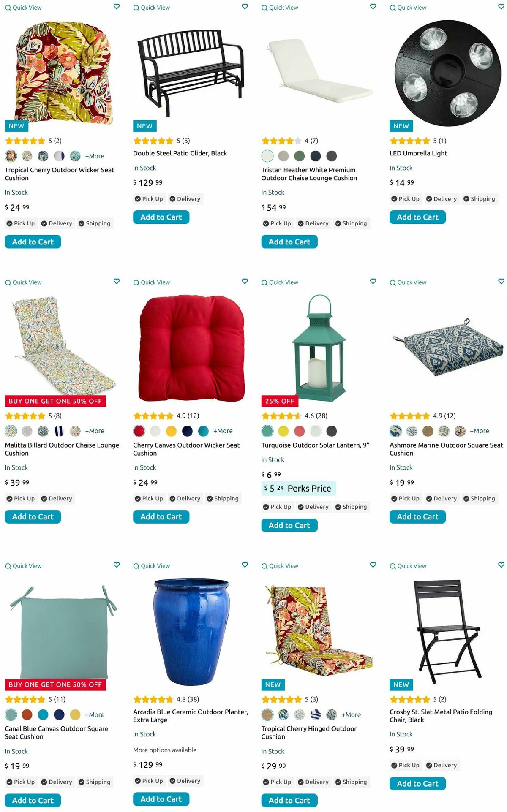Select yellow swatch on Cherry Canvas Wicker Cushion
This screenshot has width=507, height=812.
coord(171,431)
